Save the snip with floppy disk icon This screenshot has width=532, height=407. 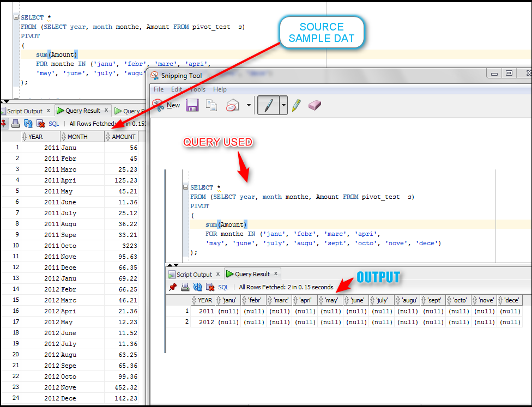coord(192,105)
